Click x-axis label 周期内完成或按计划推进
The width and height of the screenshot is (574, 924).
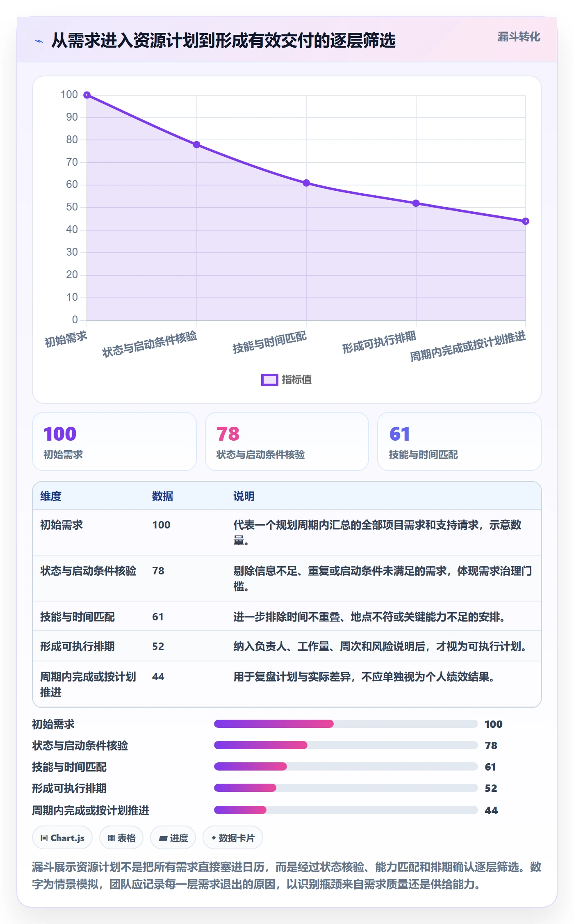[468, 347]
